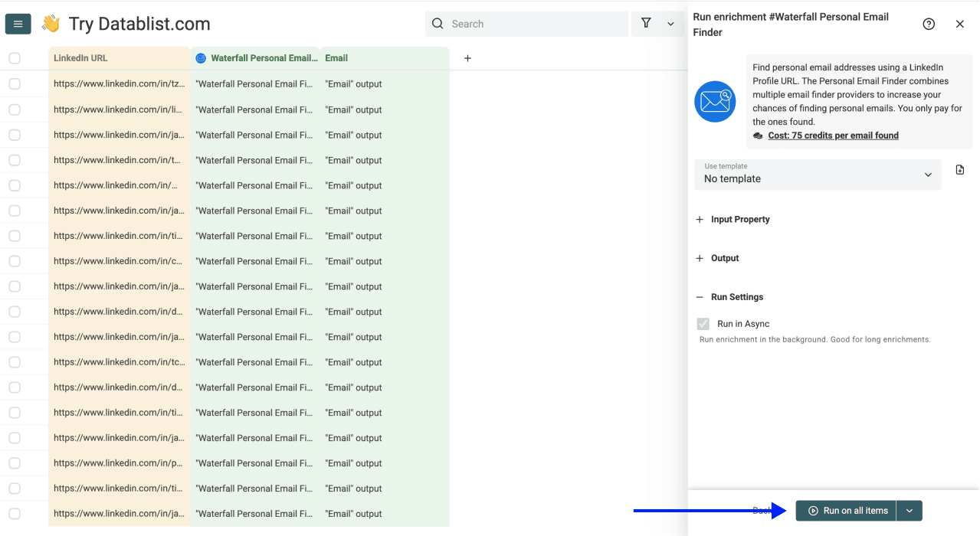Click the blue globe icon on Waterfall column
The height and width of the screenshot is (536, 980).
pyautogui.click(x=200, y=57)
